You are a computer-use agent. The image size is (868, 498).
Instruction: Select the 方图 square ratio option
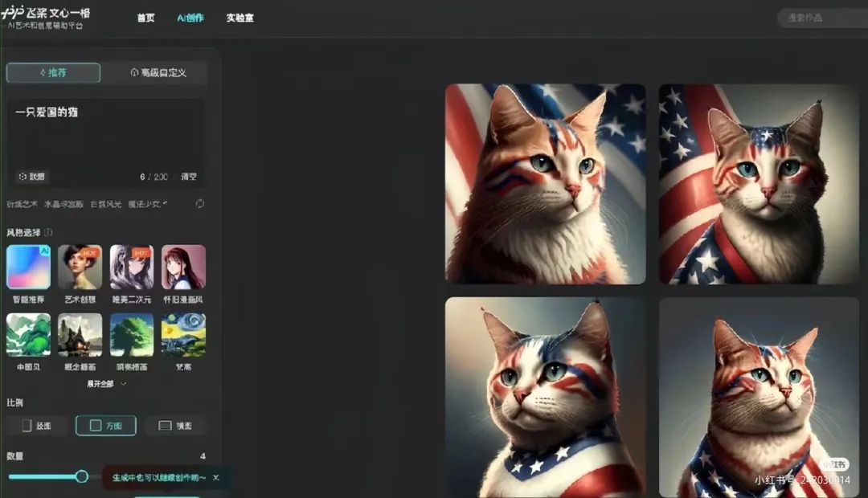pos(106,426)
